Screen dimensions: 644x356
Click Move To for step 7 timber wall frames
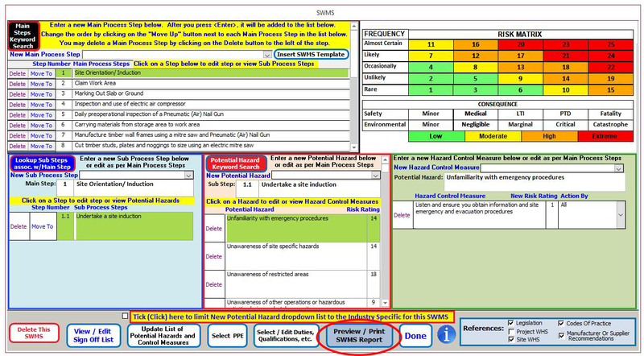coord(41,135)
